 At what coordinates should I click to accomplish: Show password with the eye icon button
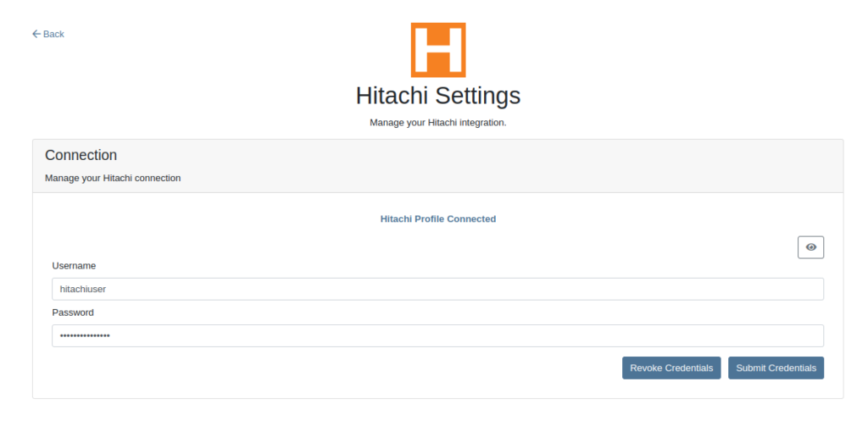[x=810, y=247]
